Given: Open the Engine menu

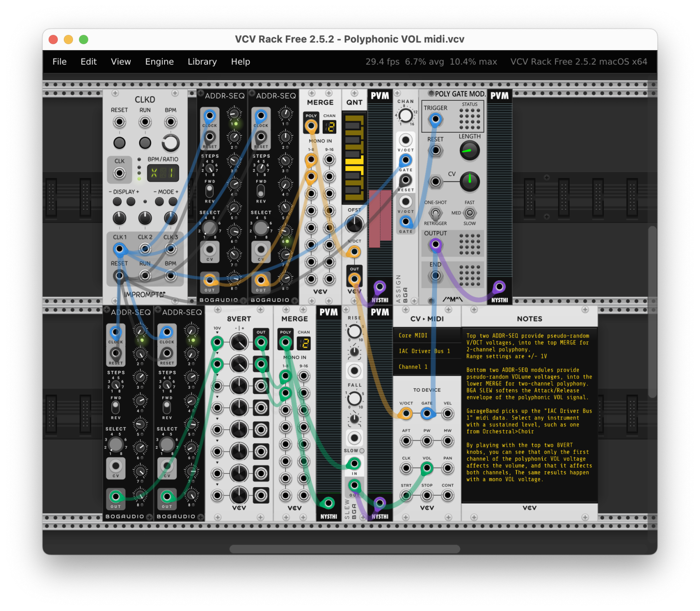Looking at the screenshot, I should [x=160, y=62].
